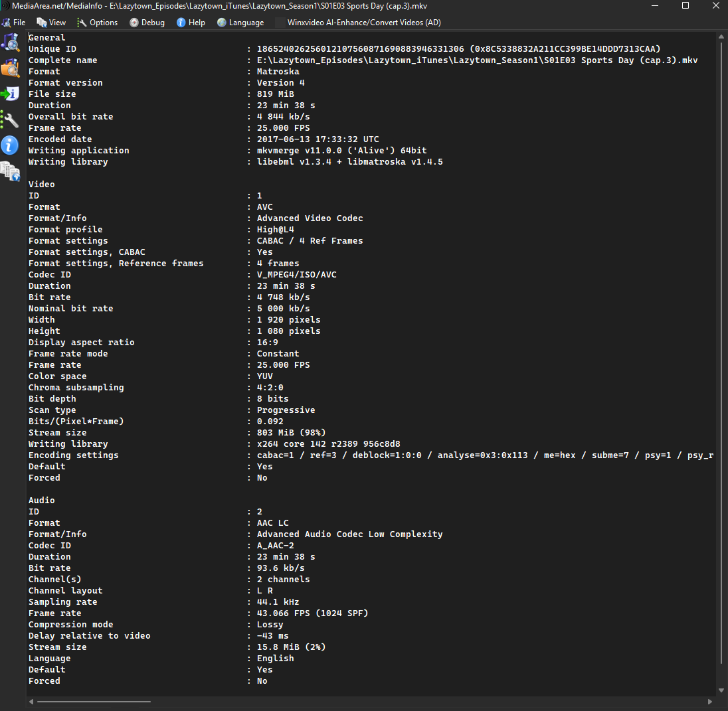728x711 pixels.
Task: Click the View documents sidebar icon
Action: tap(10, 171)
